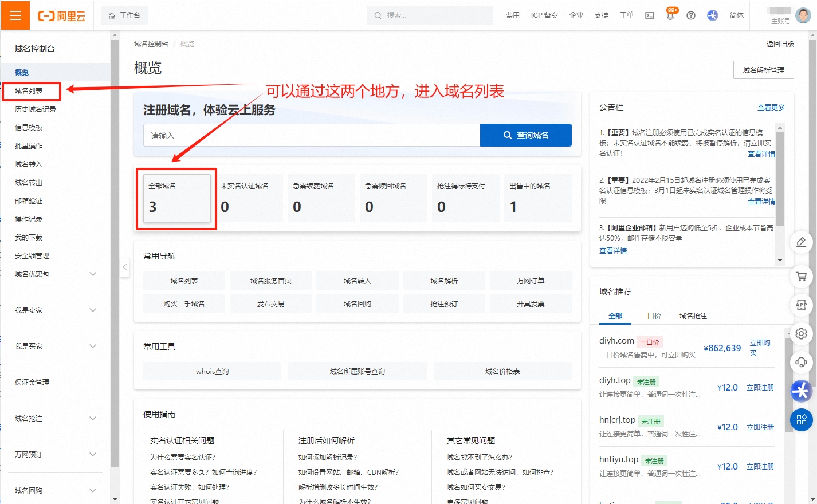The image size is (817, 504).
Task: Open the 工单 menu in top bar
Action: click(x=627, y=15)
